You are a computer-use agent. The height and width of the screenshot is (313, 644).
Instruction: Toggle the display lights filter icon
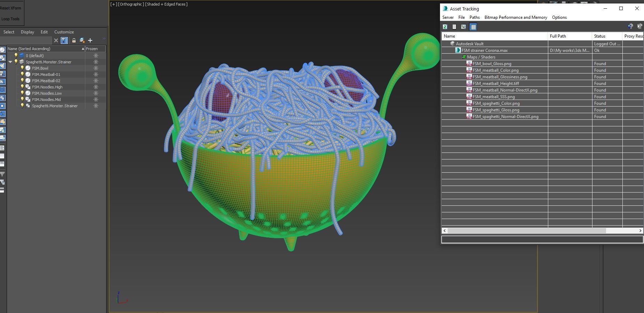point(2,66)
